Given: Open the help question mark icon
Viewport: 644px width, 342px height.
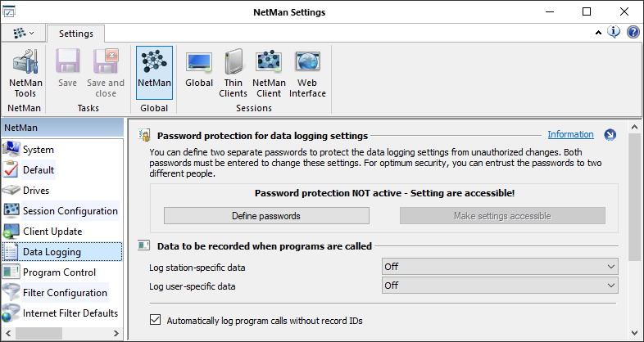Looking at the screenshot, I should click(x=633, y=33).
